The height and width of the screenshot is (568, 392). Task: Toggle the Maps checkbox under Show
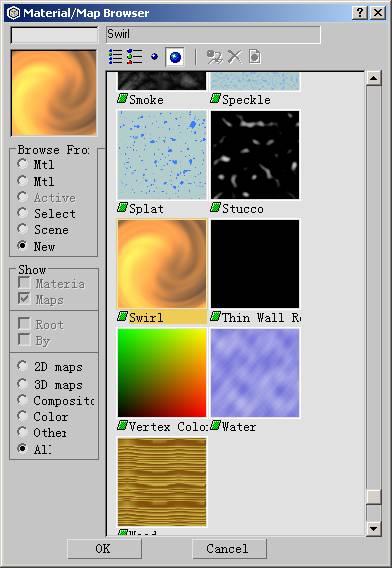click(24, 299)
